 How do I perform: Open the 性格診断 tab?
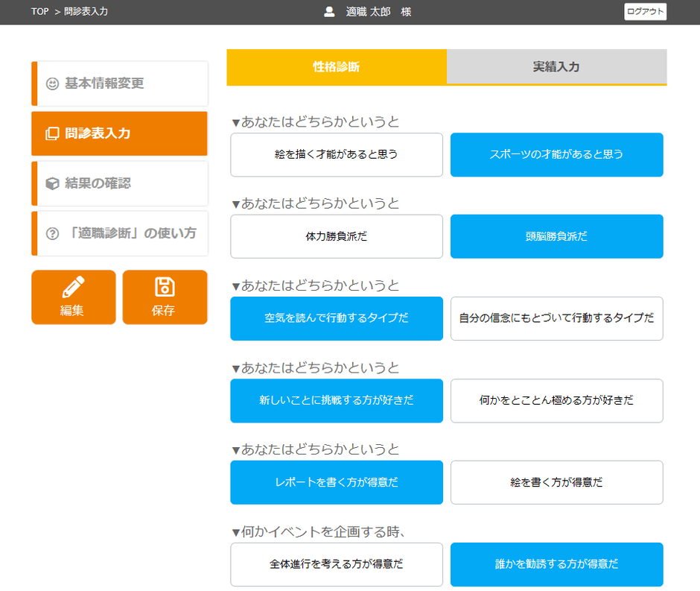click(x=337, y=67)
